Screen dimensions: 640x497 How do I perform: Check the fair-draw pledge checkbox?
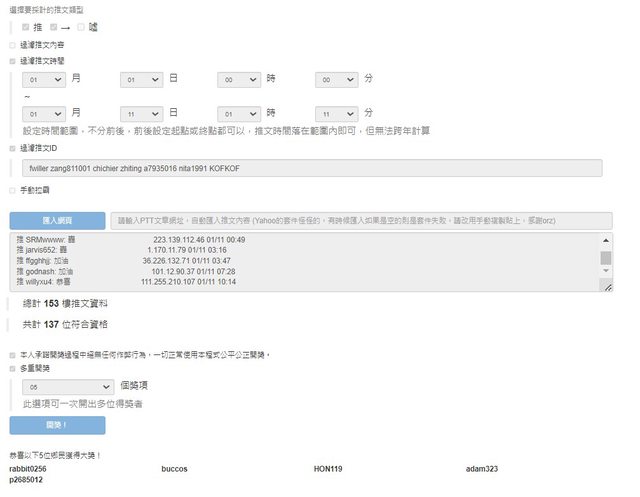click(12, 355)
